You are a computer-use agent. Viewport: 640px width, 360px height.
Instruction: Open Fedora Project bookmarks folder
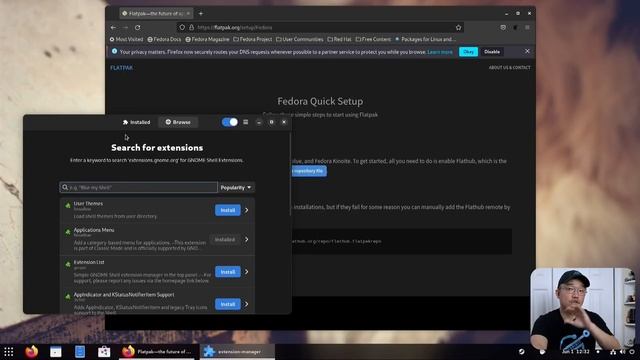coord(253,39)
